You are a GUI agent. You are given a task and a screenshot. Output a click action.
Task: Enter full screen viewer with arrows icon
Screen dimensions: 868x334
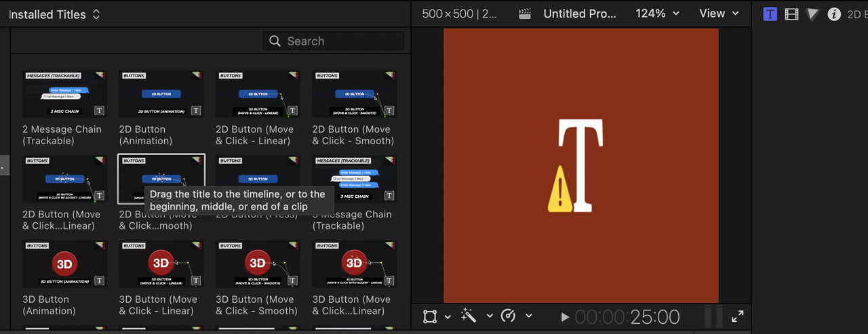[738, 316]
